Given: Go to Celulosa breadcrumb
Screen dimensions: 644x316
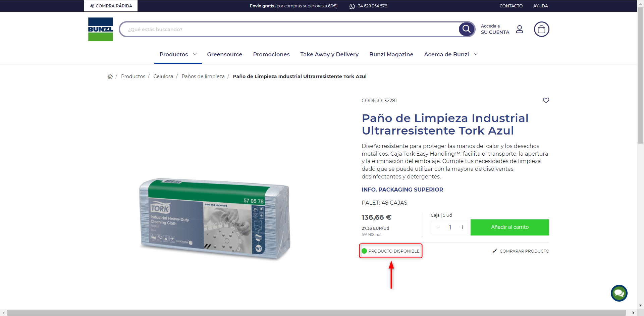Looking at the screenshot, I should click(x=163, y=76).
